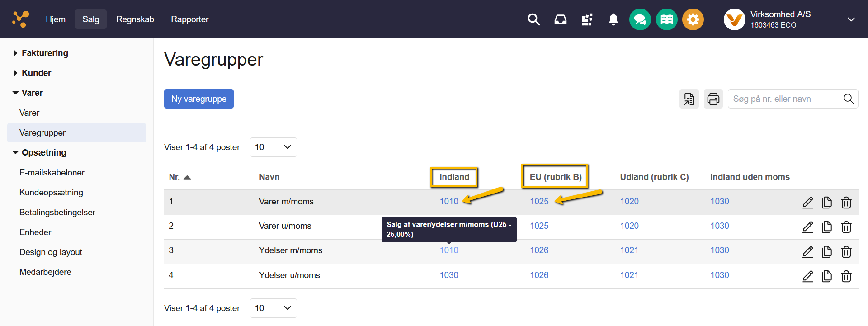The height and width of the screenshot is (326, 868).
Task: Delete the Ydelser u/moms row
Action: tap(846, 276)
